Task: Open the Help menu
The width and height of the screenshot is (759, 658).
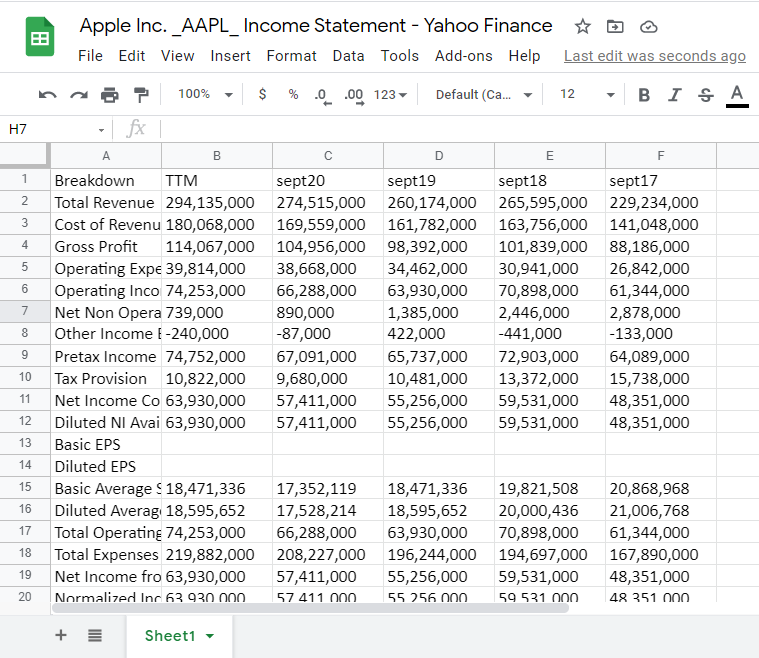Action: (x=524, y=56)
